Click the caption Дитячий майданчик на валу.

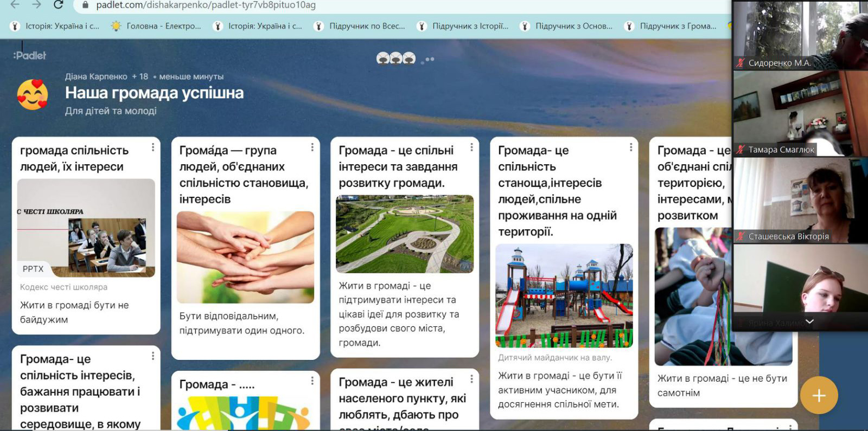point(555,357)
